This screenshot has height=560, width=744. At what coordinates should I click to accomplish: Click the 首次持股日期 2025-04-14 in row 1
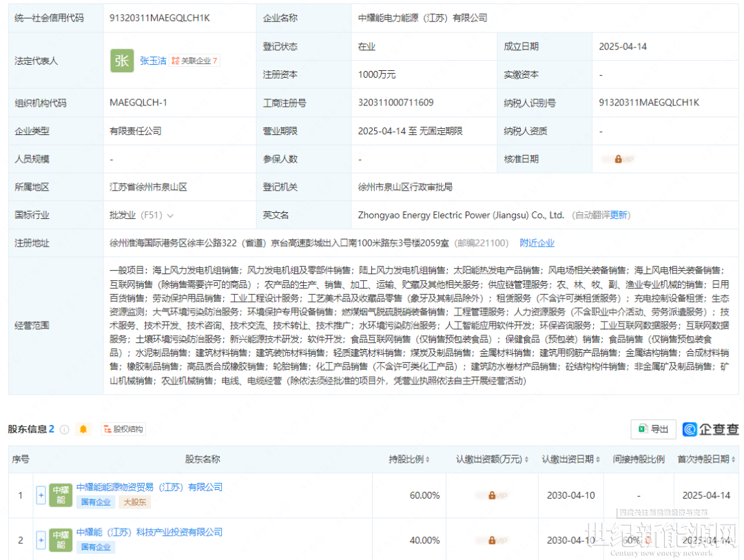click(x=706, y=495)
